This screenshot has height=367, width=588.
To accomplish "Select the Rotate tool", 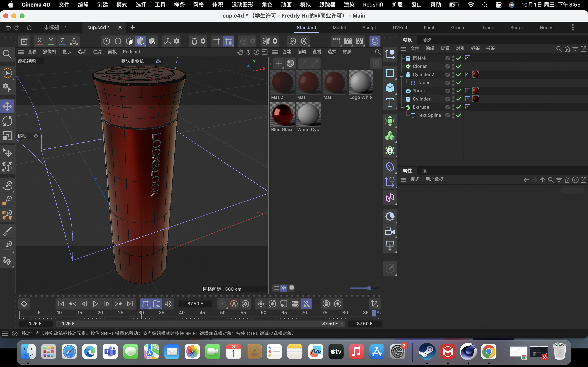I will coord(7,121).
